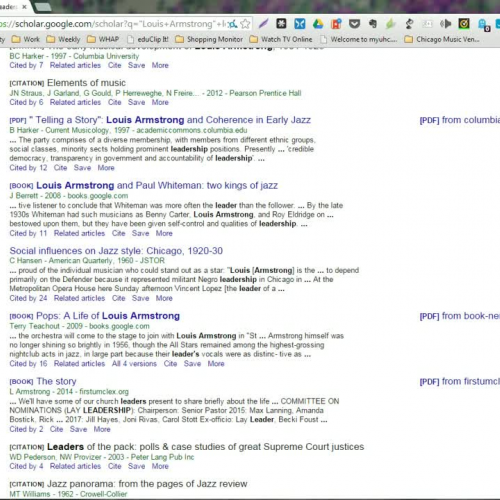500x500 pixels.
Task: Open the Shopping Monitor bookmarks folder
Action: (x=209, y=39)
